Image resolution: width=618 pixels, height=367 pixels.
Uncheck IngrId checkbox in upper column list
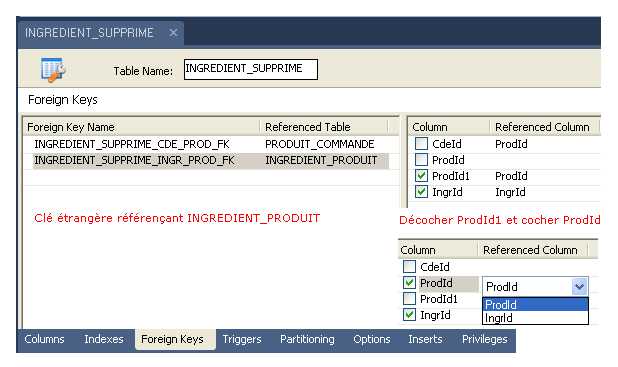coord(421,192)
